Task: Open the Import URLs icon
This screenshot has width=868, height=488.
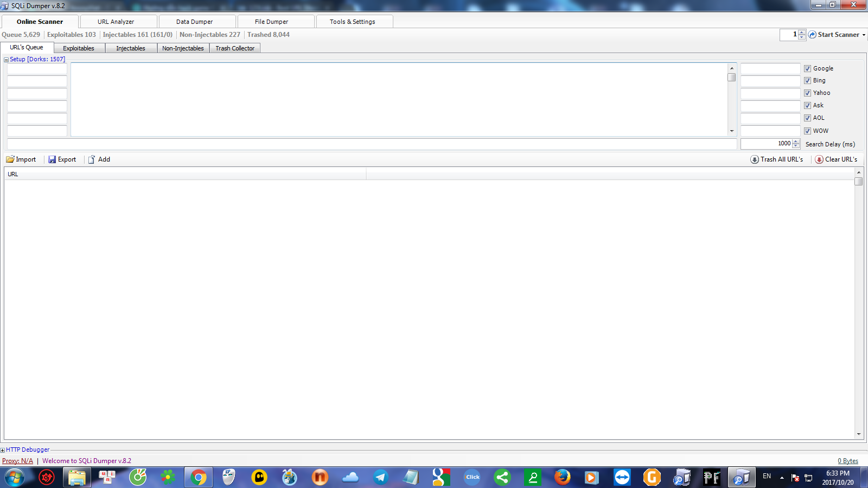Action: pyautogui.click(x=10, y=159)
